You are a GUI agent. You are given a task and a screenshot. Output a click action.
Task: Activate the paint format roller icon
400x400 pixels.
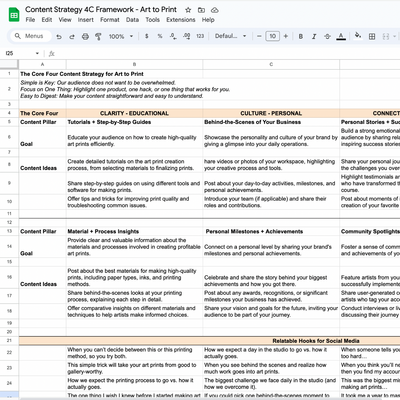tap(98, 36)
